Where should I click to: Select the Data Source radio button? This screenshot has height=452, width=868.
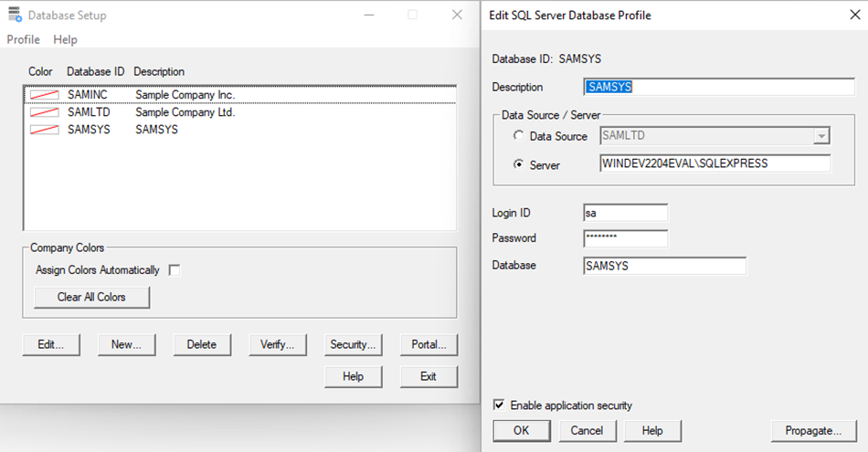pyautogui.click(x=519, y=136)
